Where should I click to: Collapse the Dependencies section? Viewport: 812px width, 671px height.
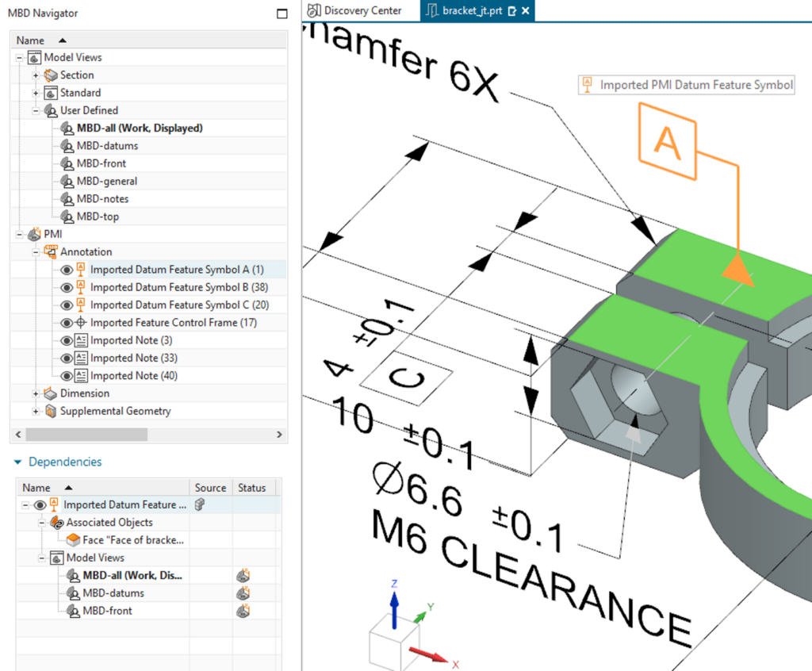(x=17, y=462)
